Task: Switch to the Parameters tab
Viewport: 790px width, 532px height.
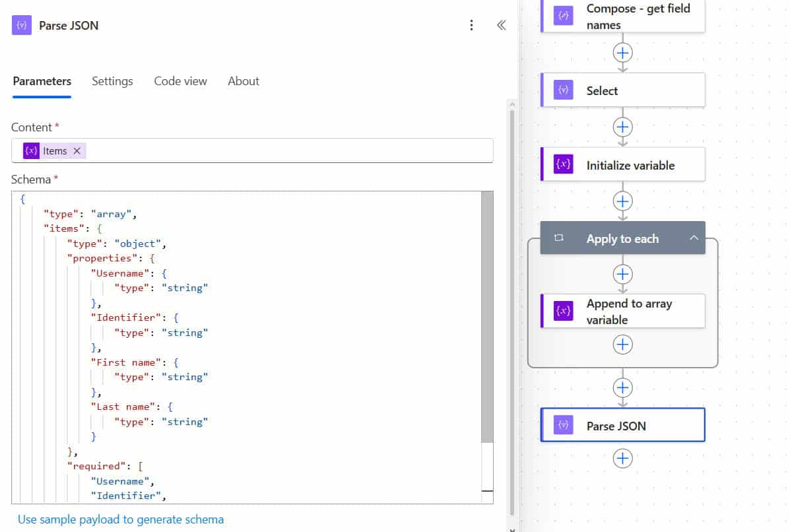Action: point(42,81)
